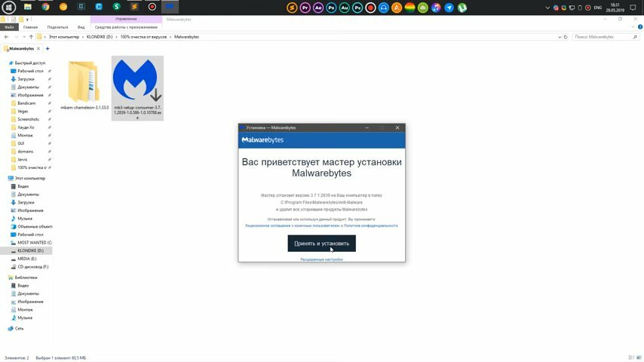The image size is (644, 362).
Task: Expand the Explorer ribbon chevron
Action: coord(633,27)
